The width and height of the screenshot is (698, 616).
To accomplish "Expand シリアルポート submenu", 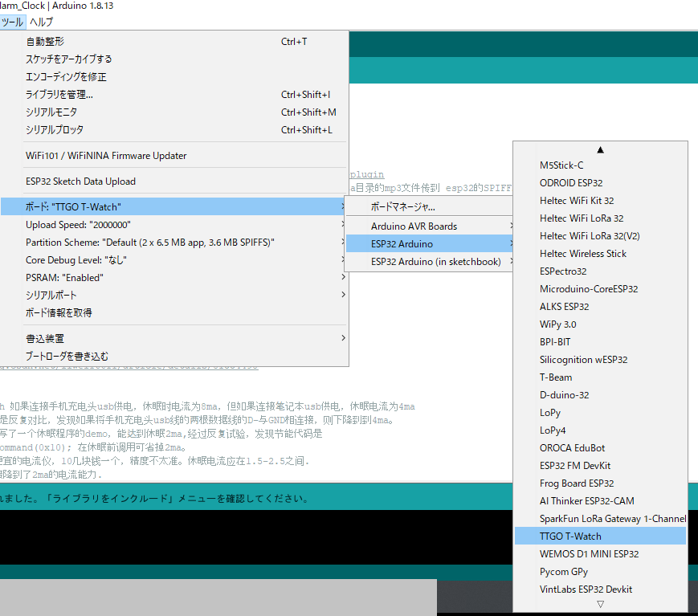I will pos(174,295).
